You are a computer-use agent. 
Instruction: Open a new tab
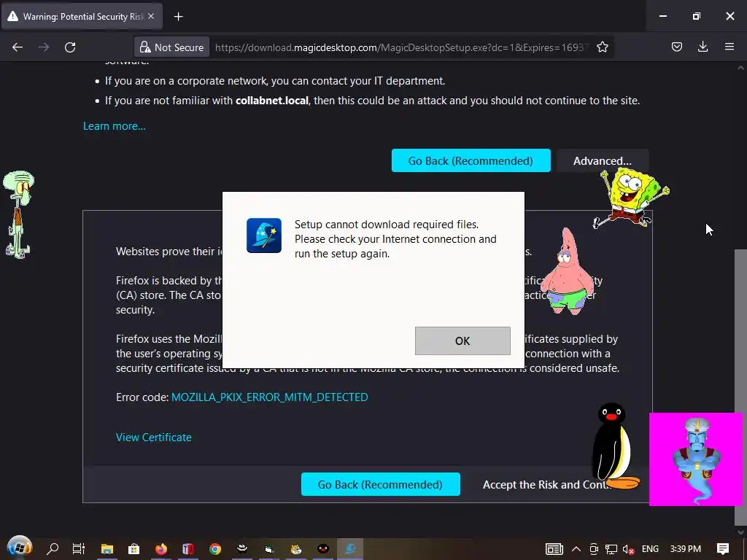click(x=178, y=17)
